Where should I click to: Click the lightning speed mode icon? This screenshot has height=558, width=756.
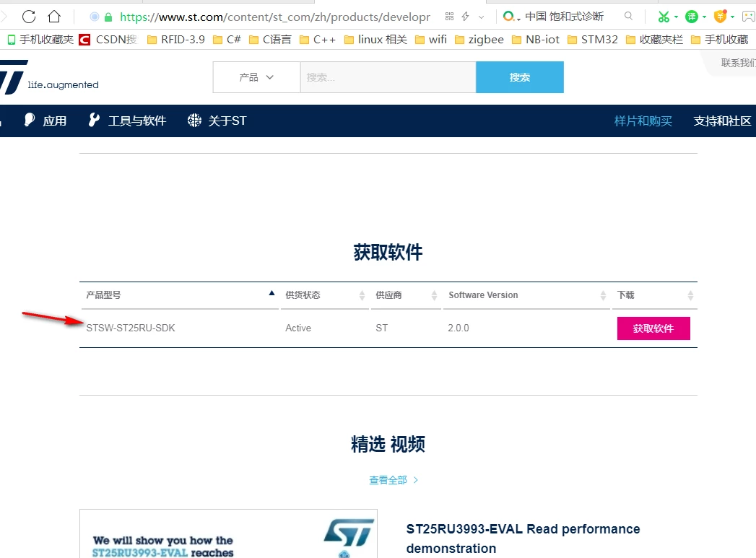click(465, 17)
